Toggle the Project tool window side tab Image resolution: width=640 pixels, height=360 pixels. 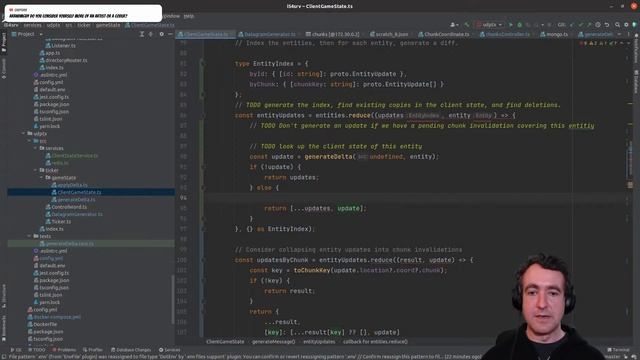4,42
